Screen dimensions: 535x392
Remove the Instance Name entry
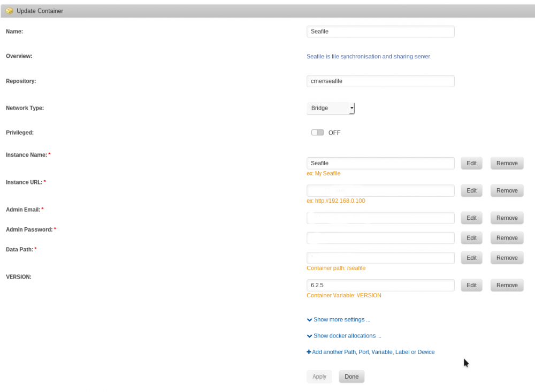pyautogui.click(x=507, y=164)
